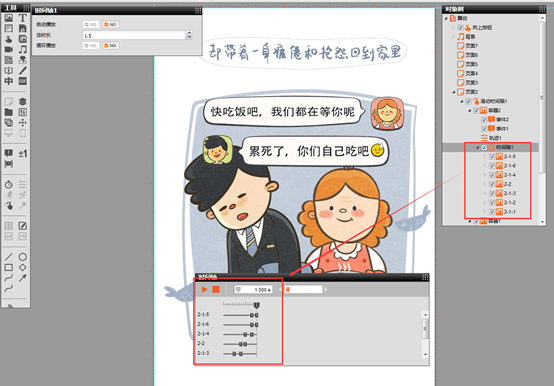Expand layer 2-1-6 in object tree

(x=485, y=166)
